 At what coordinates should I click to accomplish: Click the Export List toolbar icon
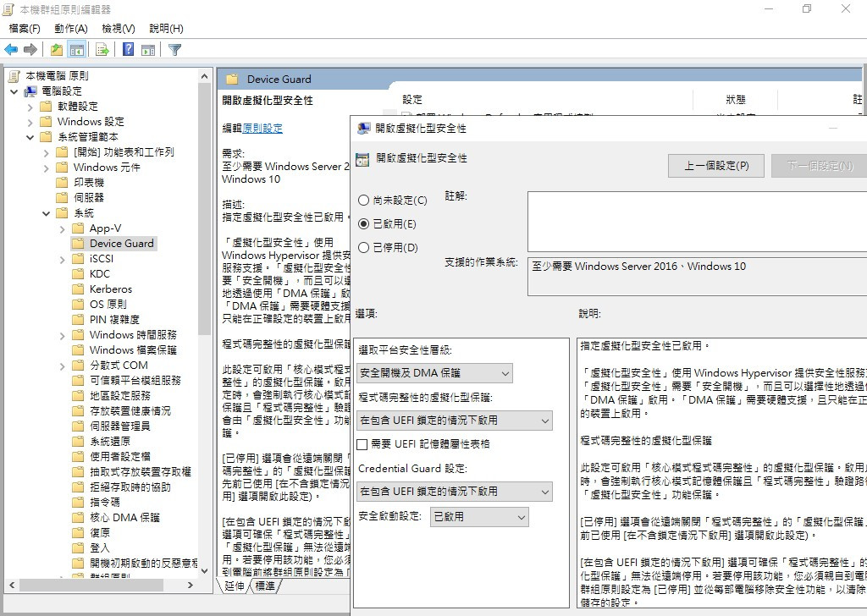pyautogui.click(x=102, y=50)
